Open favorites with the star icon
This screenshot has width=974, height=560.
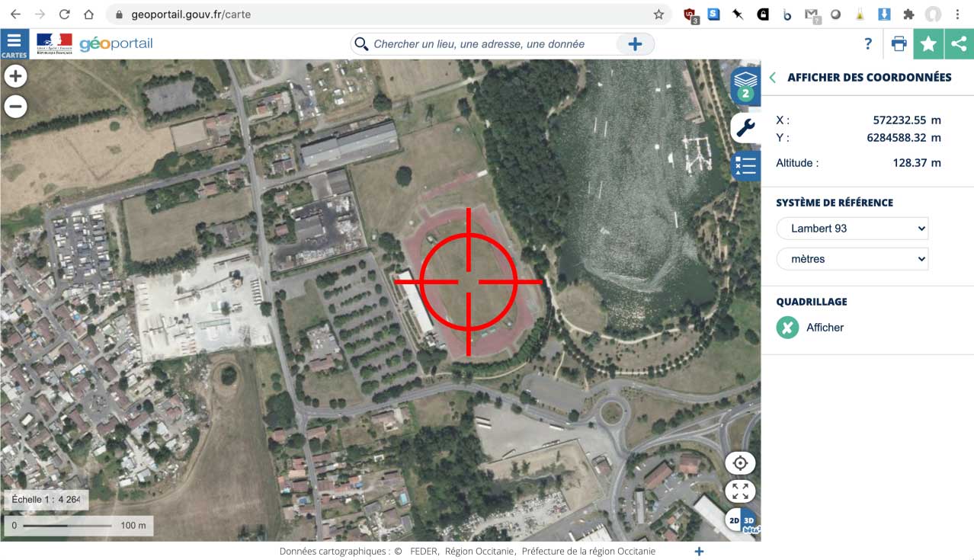click(x=928, y=44)
